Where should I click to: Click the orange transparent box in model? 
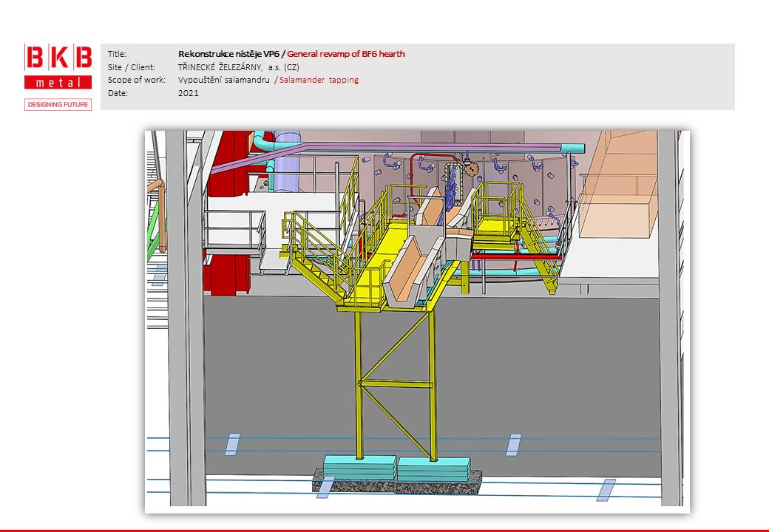(x=625, y=185)
